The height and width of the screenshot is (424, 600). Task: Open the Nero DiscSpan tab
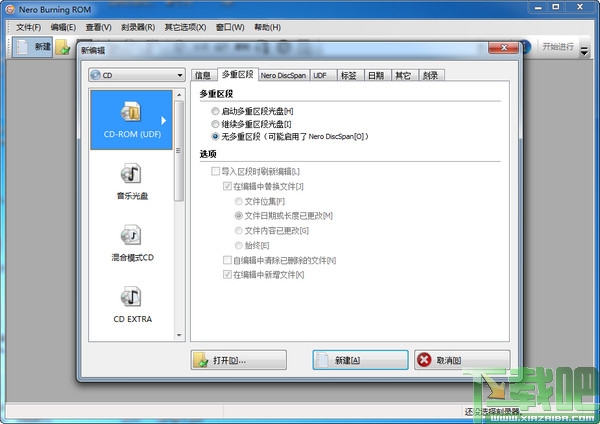pos(283,75)
